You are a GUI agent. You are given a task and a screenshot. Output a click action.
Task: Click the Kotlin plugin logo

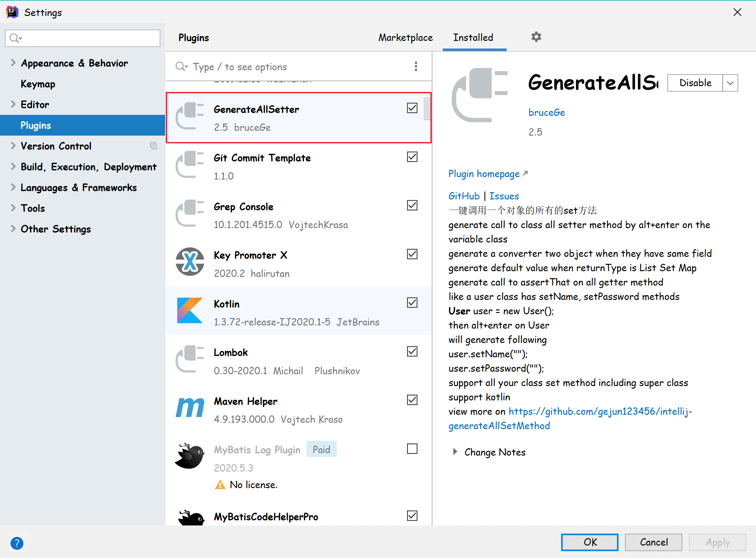[x=190, y=310]
